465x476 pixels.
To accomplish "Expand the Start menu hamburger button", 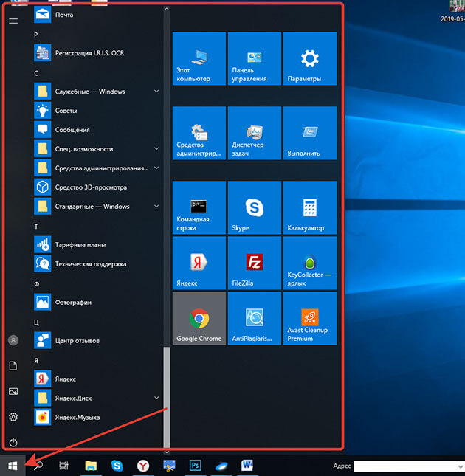I will click(x=13, y=21).
